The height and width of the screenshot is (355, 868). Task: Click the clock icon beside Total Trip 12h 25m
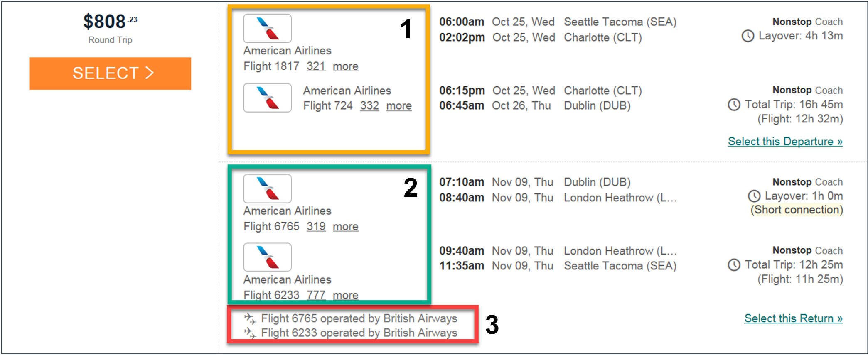[734, 265]
